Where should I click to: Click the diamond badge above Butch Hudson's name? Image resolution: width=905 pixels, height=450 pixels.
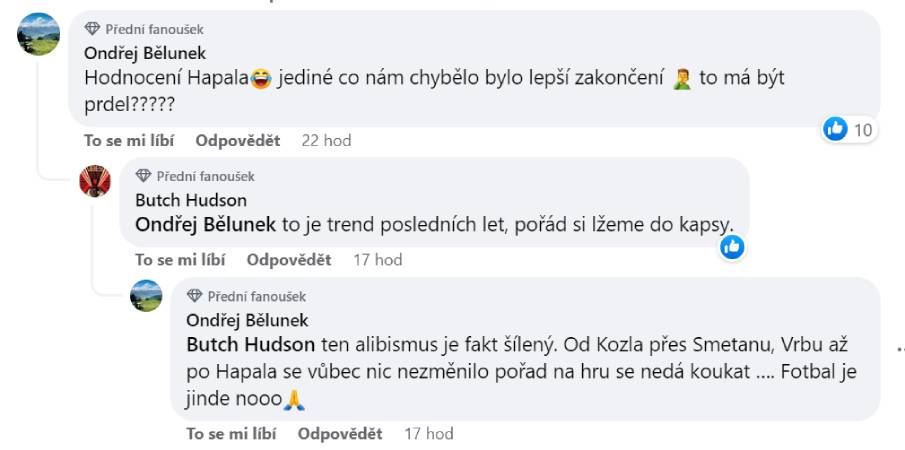143,176
